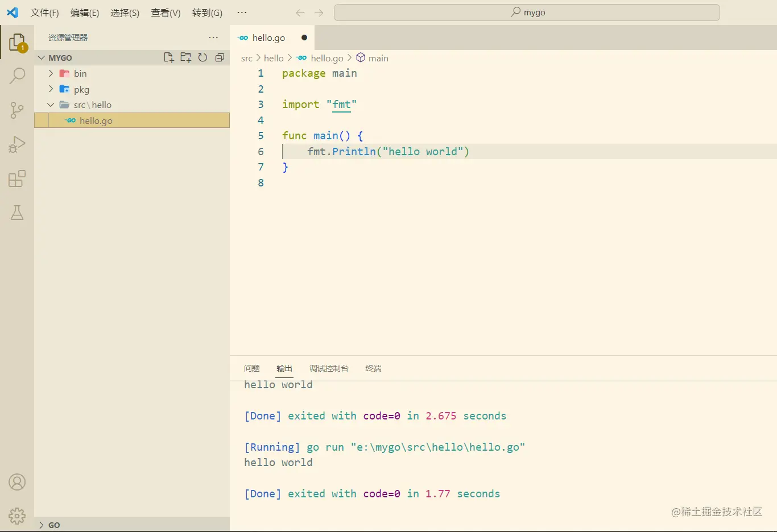Screen dimensions: 777x532
Task: Switch to the 调试控制台 panel tab
Action: click(x=329, y=368)
